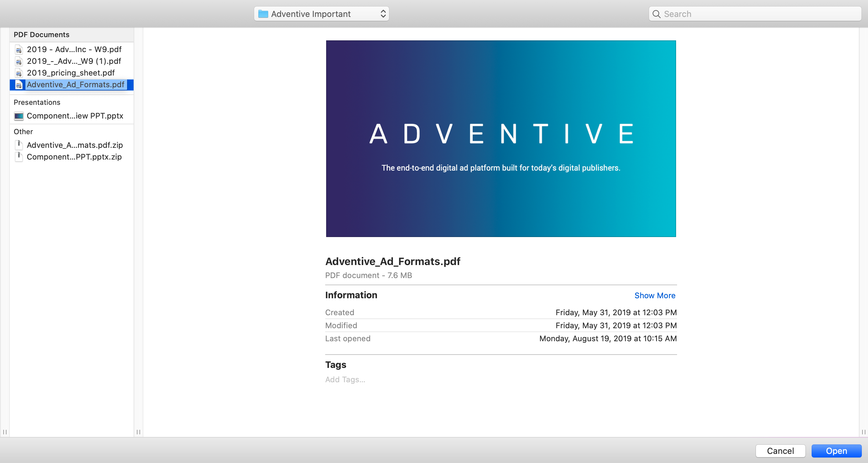The image size is (868, 463).
Task: Click the Adventive PDF preview thumbnail
Action: (501, 139)
